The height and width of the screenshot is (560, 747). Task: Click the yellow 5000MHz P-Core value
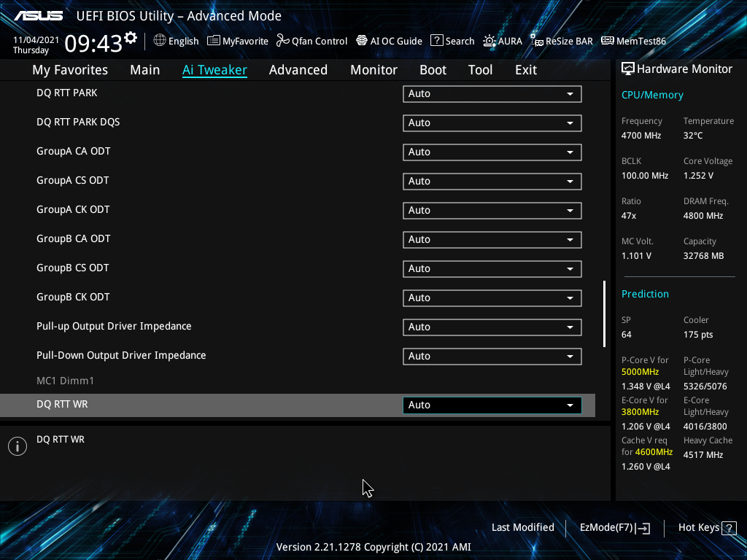(640, 372)
